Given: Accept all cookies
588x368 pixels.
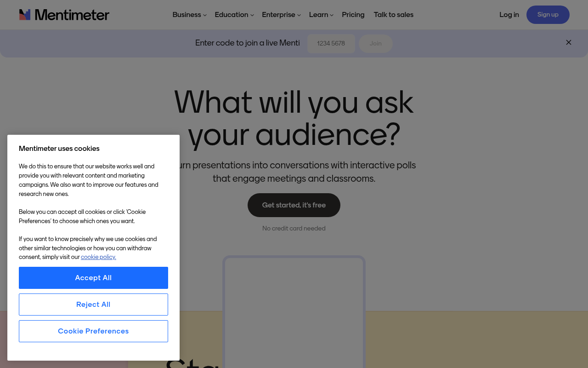Looking at the screenshot, I should 93,278.
